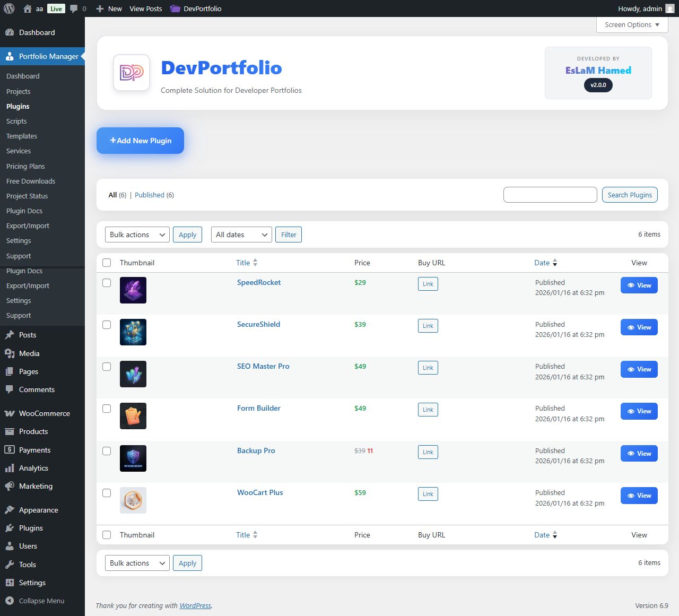Click View button for SpeedRocket
Image resolution: width=679 pixels, height=616 pixels.
point(639,285)
